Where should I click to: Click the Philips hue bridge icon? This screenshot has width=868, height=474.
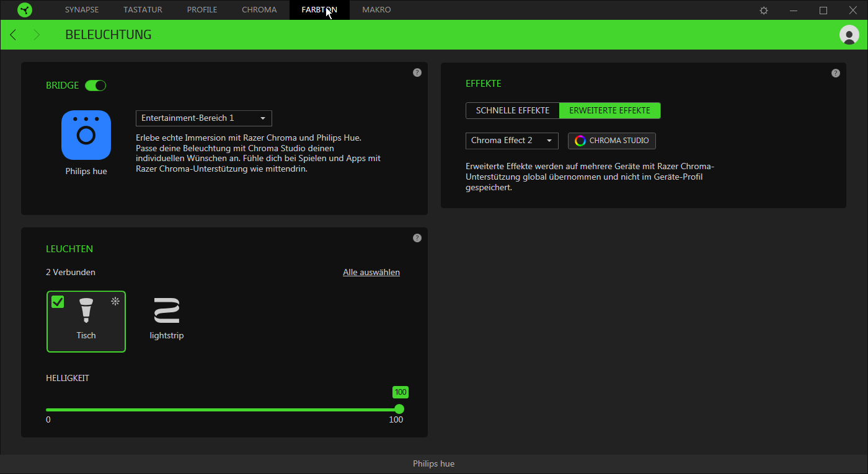(x=86, y=135)
